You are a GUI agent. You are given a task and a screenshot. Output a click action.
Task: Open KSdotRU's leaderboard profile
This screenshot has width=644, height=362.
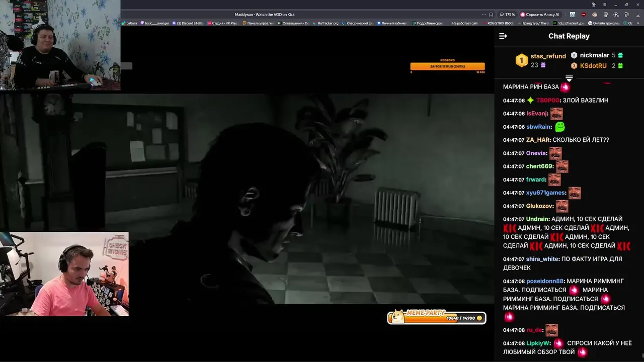tap(593, 66)
